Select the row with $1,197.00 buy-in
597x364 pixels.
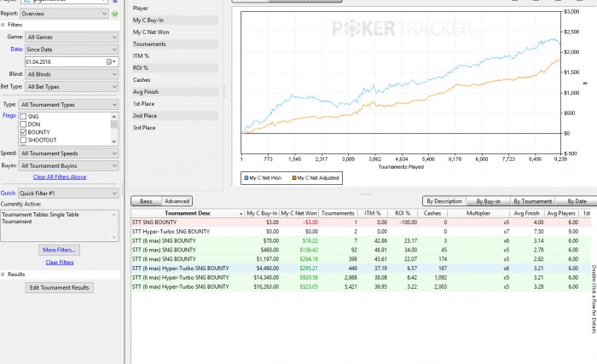click(x=361, y=259)
